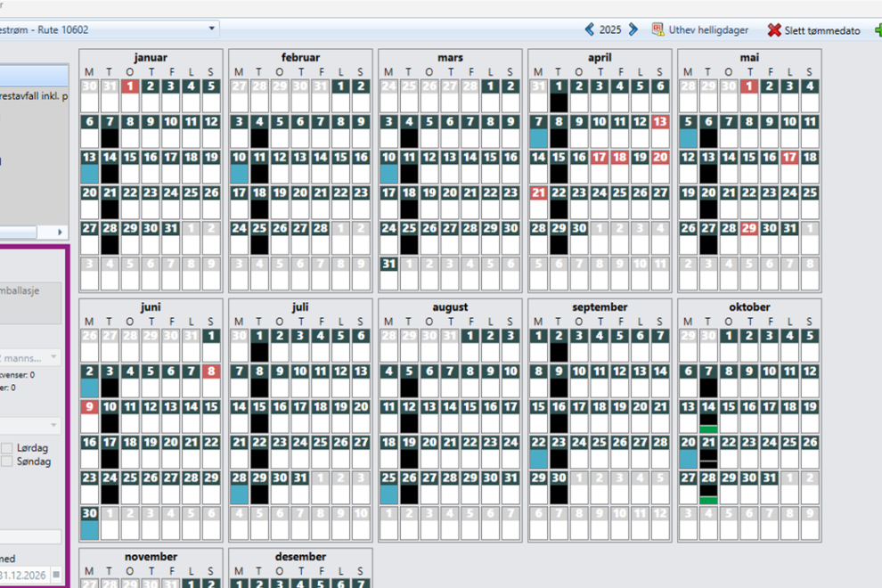882x588 pixels.
Task: Pick holiday 17 May in the calendar
Action: pos(789,166)
